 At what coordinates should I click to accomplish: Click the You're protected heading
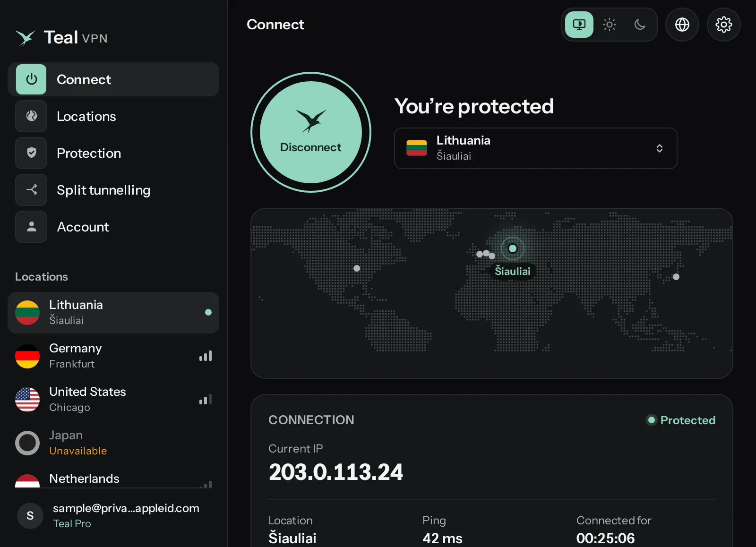click(x=474, y=106)
